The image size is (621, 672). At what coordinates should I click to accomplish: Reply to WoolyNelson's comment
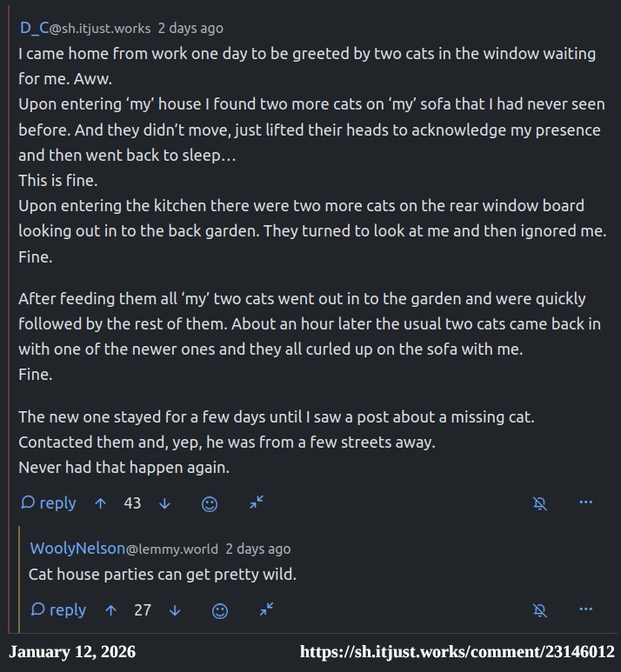click(x=59, y=610)
